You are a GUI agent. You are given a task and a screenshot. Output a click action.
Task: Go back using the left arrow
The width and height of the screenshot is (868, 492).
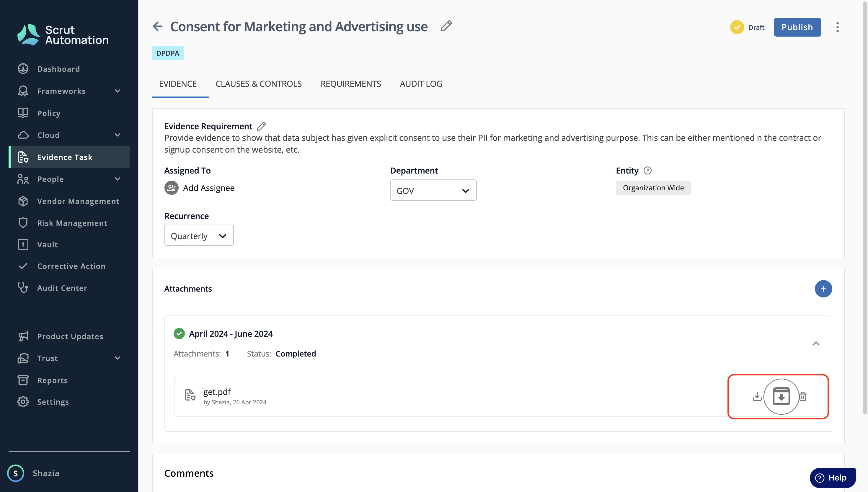point(158,26)
